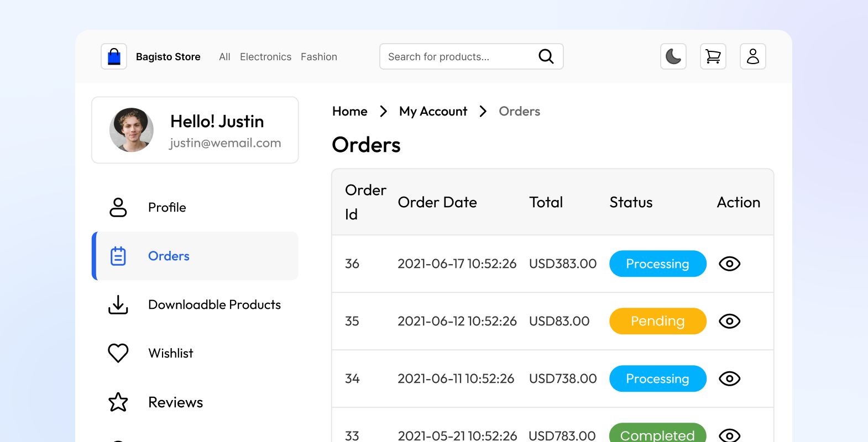Viewport: 868px width, 442px height.
Task: Open the Profile menu item
Action: click(x=195, y=207)
